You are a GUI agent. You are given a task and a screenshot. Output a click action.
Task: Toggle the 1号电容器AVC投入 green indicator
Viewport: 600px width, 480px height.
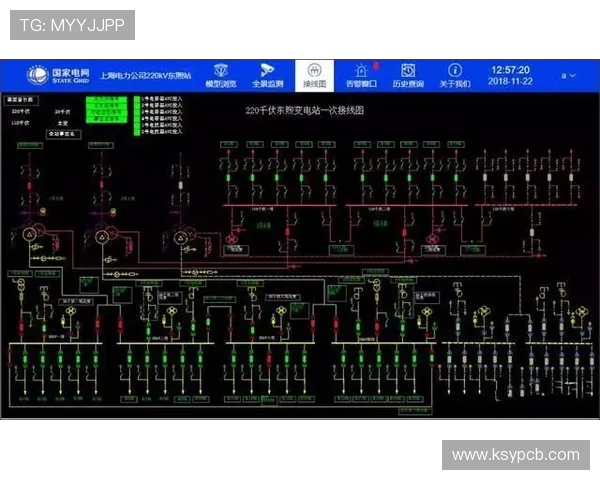pos(137,100)
